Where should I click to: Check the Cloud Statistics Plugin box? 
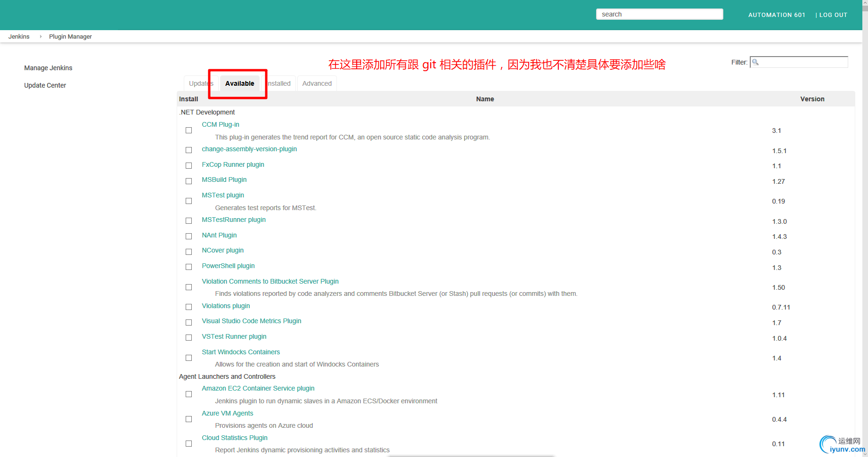click(x=188, y=444)
